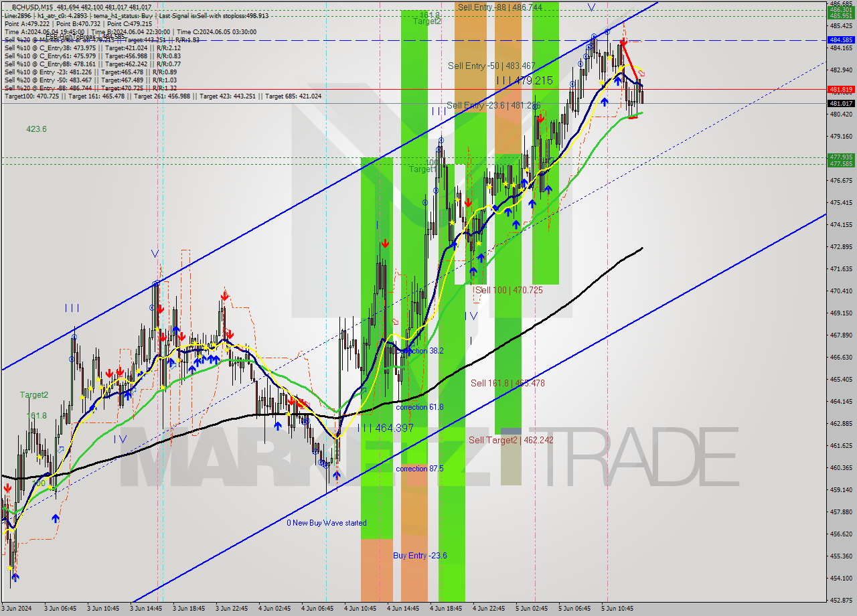
Task: Select the 'Sell %20 @ Entry -50: 483.467' row
Action: [x=90, y=80]
